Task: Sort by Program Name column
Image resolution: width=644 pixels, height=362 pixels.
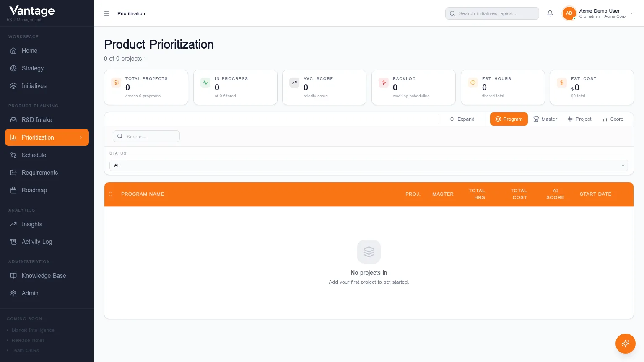Action: point(143,194)
